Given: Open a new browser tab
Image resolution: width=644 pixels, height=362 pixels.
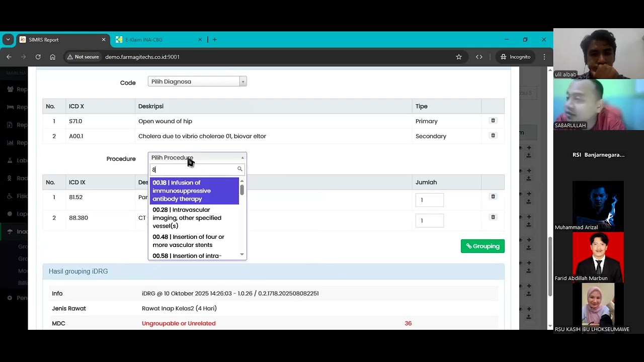Looking at the screenshot, I should tap(214, 40).
